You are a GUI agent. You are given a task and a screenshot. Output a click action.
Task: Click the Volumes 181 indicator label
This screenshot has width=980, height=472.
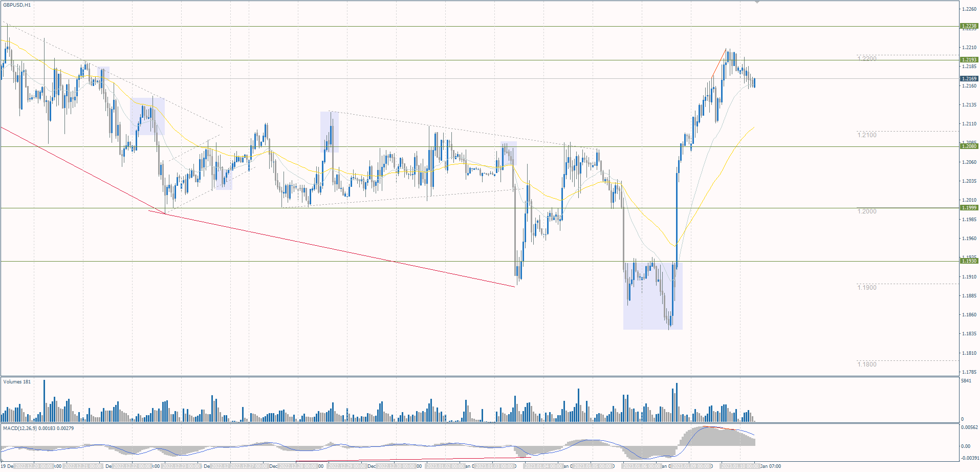coord(17,382)
